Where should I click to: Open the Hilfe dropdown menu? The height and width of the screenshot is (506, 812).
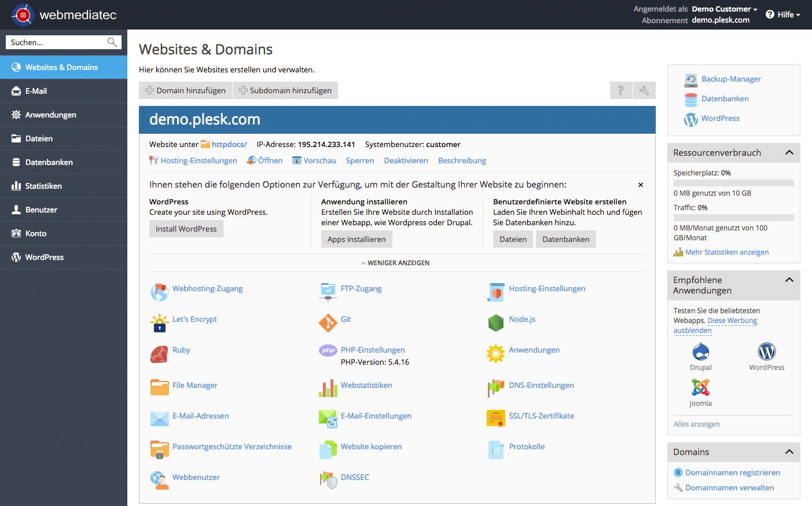pos(783,14)
